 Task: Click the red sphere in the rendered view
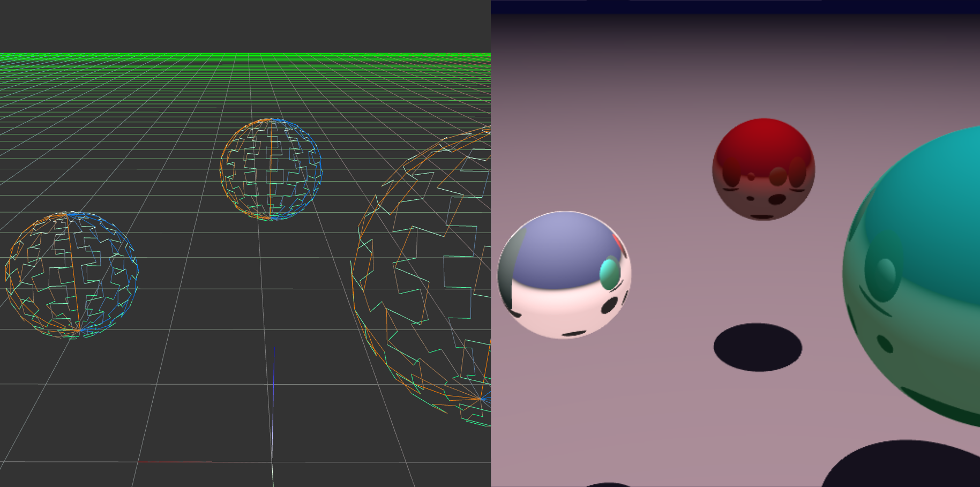(764, 169)
